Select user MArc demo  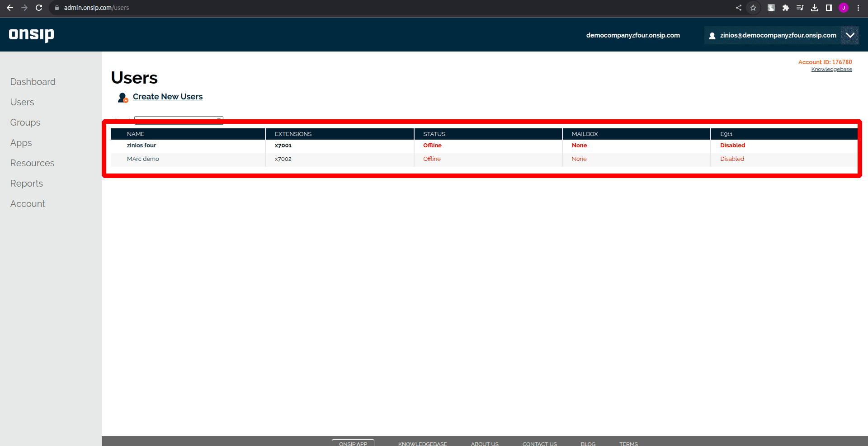[143, 159]
